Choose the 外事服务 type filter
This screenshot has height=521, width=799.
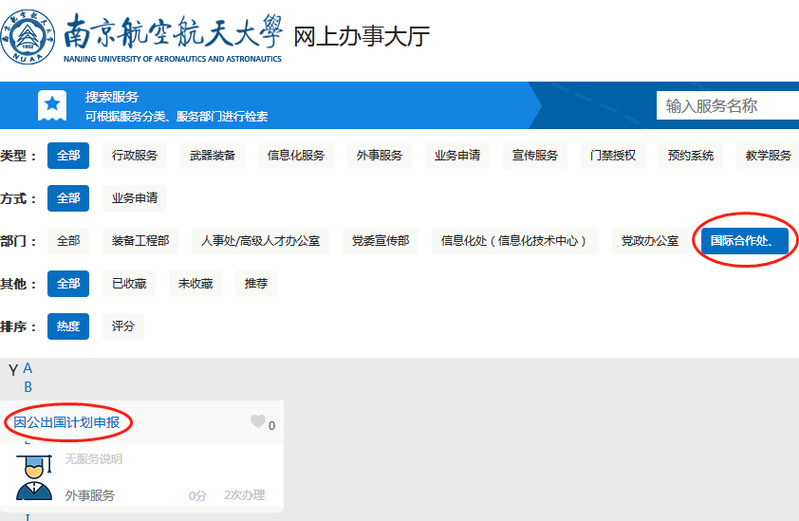pyautogui.click(x=379, y=155)
